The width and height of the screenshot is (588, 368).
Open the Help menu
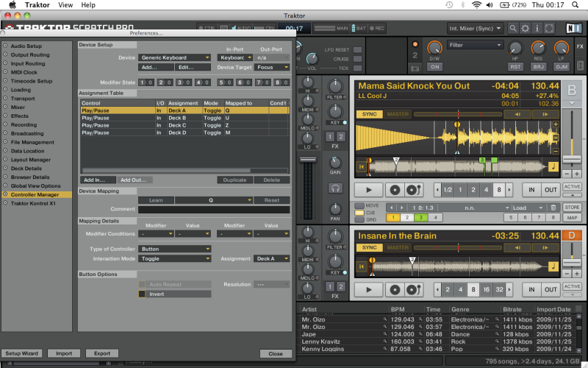point(88,5)
